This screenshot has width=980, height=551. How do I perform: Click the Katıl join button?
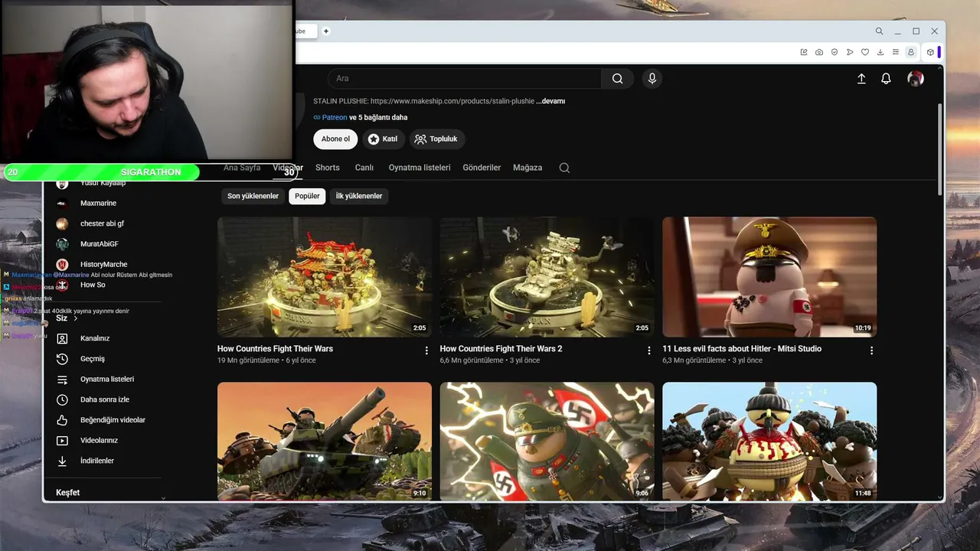[383, 139]
